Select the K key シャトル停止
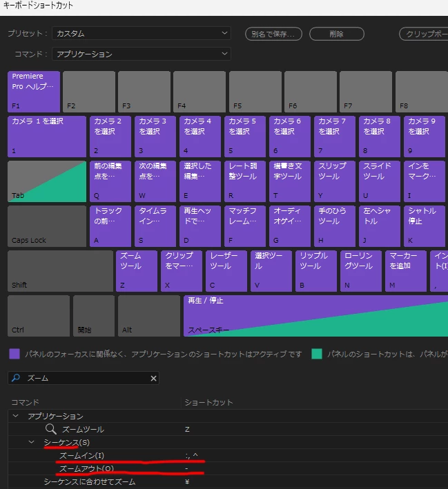 pyautogui.click(x=425, y=226)
